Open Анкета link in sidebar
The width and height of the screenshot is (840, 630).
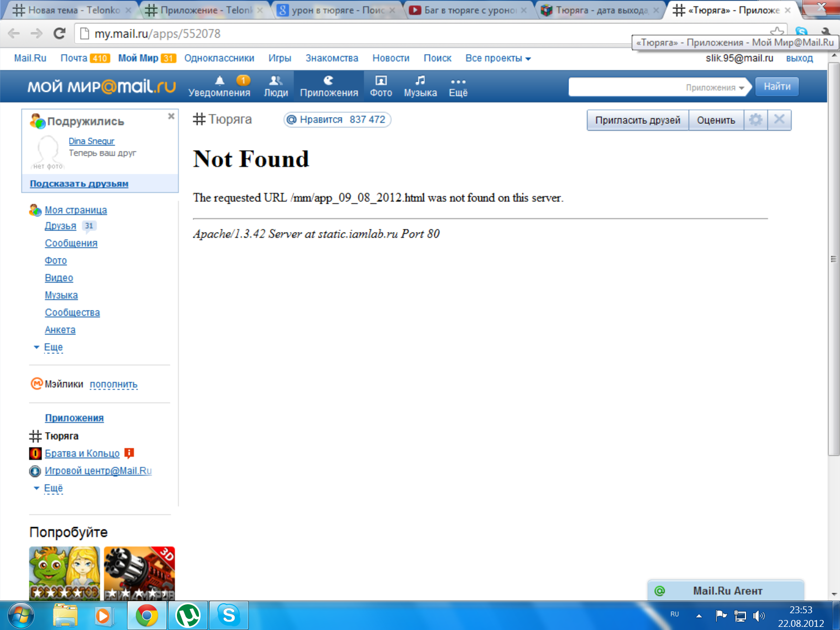(x=60, y=330)
